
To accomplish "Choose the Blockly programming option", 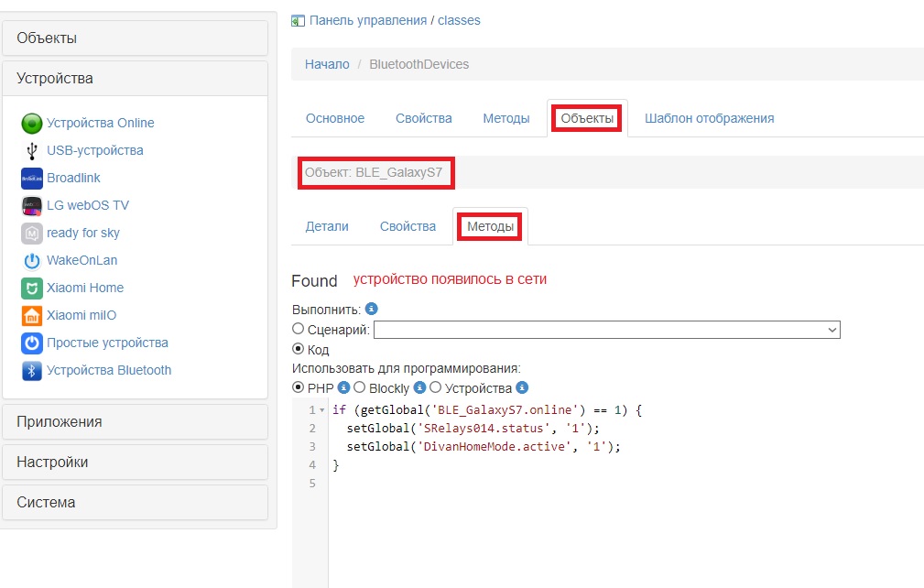I will click(x=360, y=387).
